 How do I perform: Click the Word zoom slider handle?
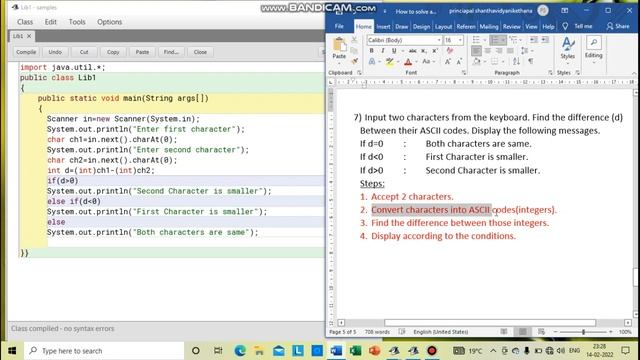[584, 332]
